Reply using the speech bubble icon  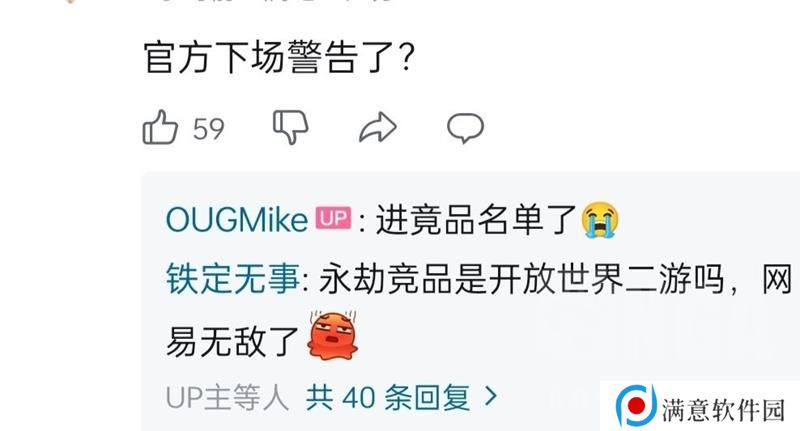(x=465, y=128)
